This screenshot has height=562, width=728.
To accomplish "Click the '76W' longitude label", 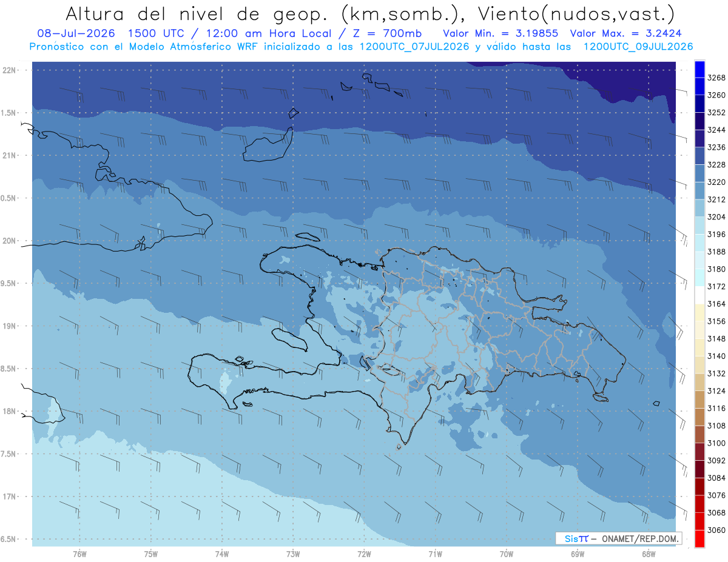I will click(79, 554).
